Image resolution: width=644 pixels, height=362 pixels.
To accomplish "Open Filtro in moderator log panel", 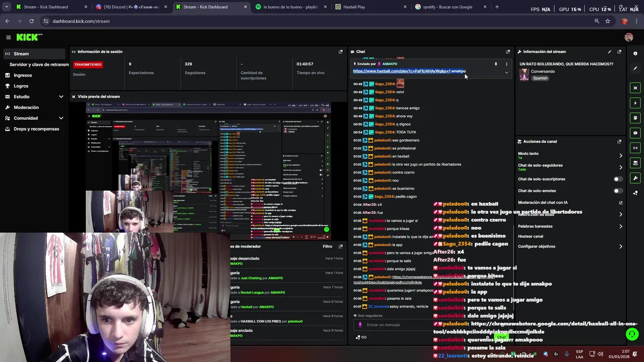I will pos(328,246).
